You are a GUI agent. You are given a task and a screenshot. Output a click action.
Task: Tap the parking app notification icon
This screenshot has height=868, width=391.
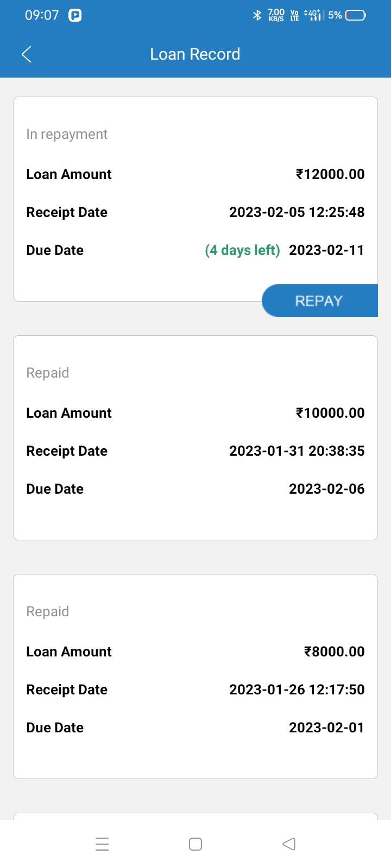point(75,15)
